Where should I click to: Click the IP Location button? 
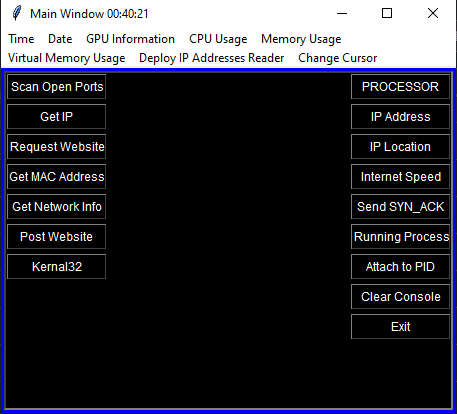[x=400, y=147]
